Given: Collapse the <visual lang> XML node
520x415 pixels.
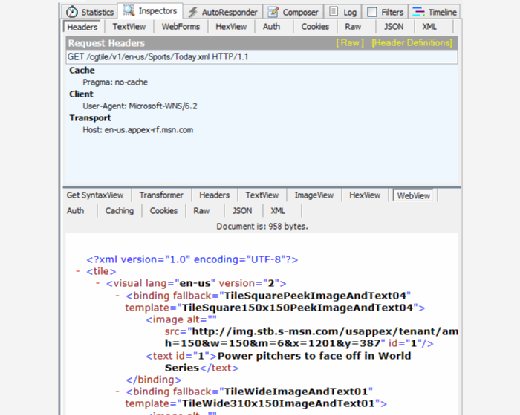Looking at the screenshot, I should point(98,283).
